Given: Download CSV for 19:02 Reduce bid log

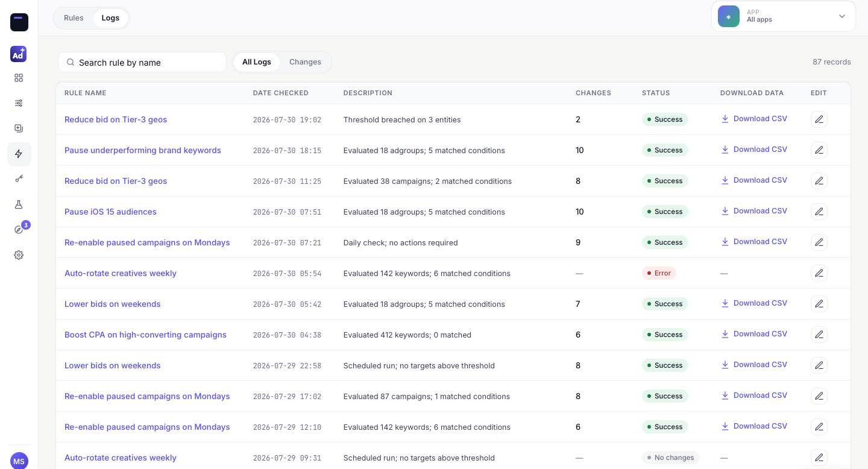Looking at the screenshot, I should pos(754,119).
